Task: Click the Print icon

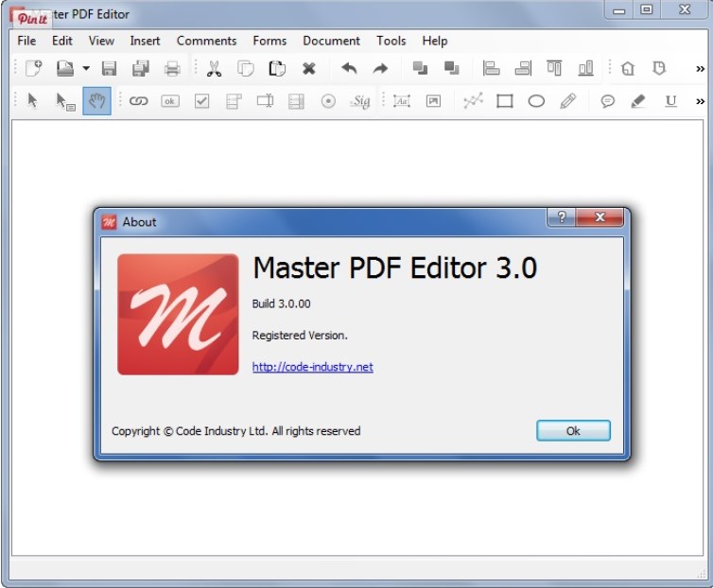Action: pos(172,69)
